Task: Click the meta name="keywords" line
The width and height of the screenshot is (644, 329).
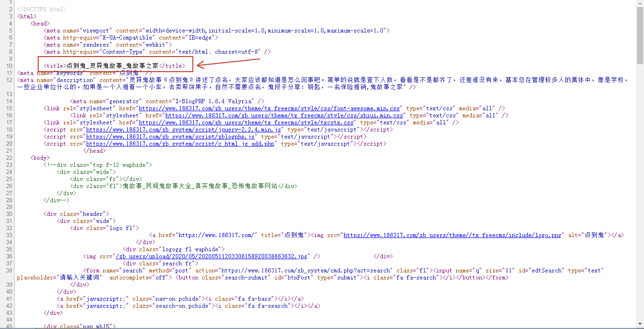Action: [x=85, y=73]
